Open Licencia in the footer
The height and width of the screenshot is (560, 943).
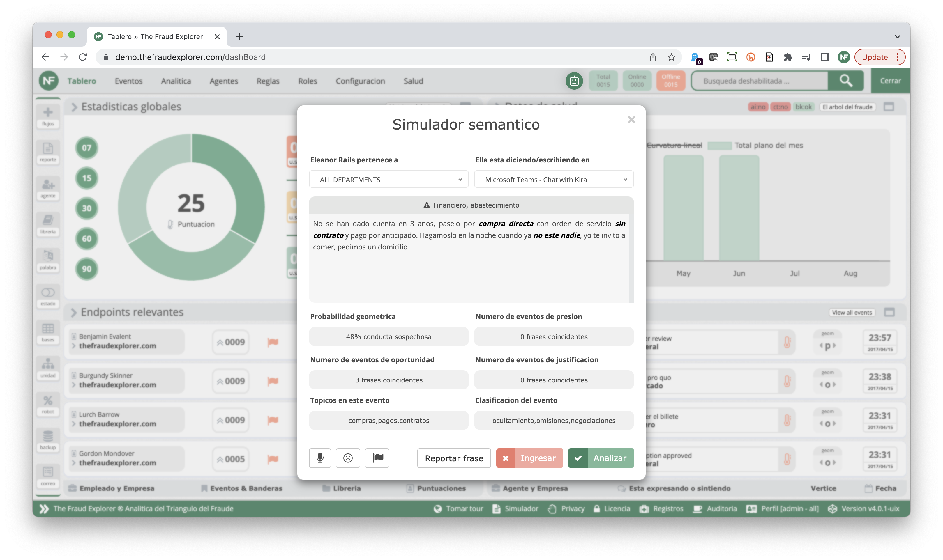tap(612, 509)
